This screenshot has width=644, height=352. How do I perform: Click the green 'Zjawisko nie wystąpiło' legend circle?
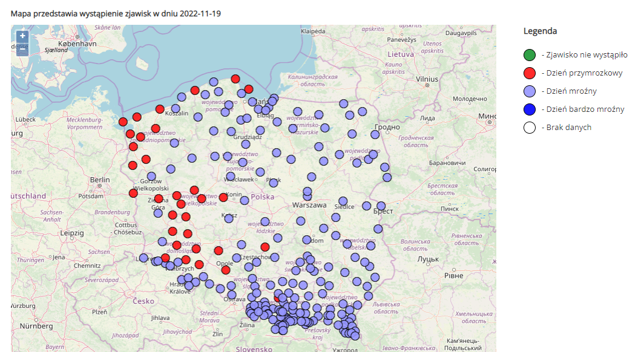click(530, 55)
